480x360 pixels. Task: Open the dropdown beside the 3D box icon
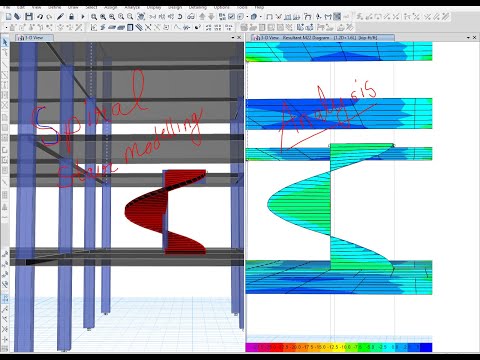(x=260, y=16)
